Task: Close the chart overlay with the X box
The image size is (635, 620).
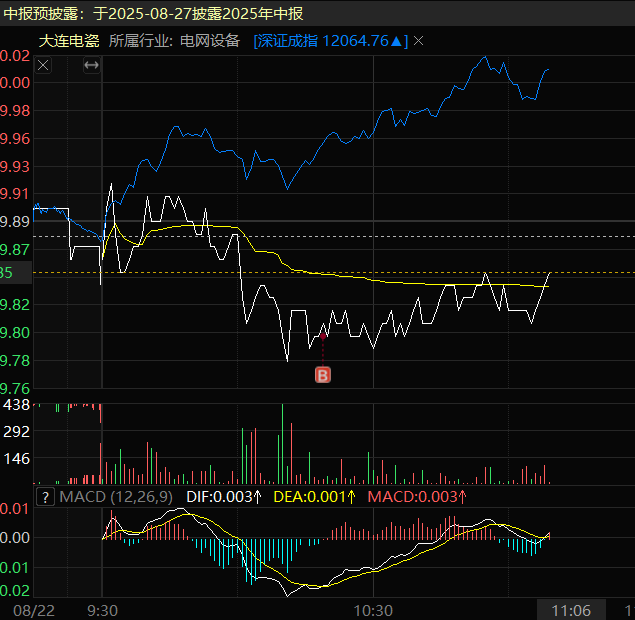Action: tap(43, 65)
